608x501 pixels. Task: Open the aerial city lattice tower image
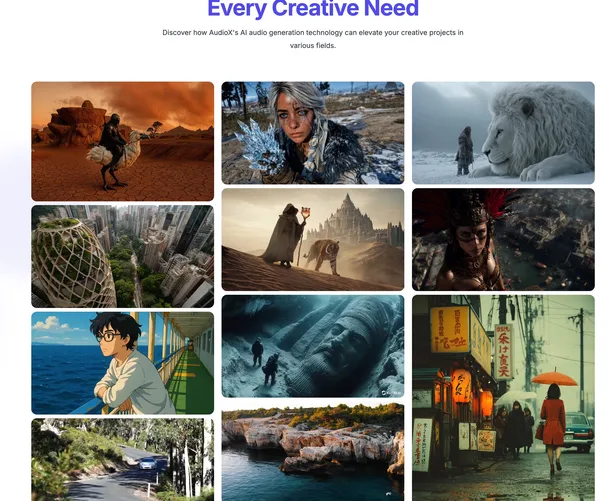point(123,256)
